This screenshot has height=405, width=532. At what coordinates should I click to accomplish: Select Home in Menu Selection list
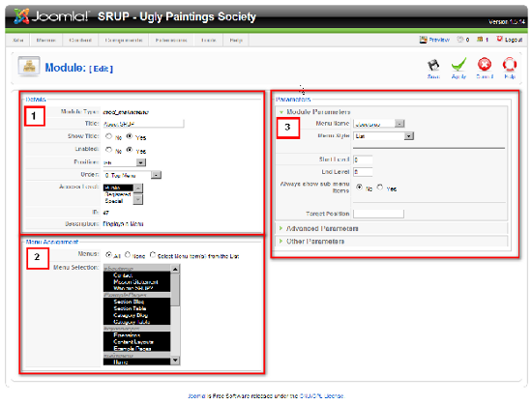point(136,362)
